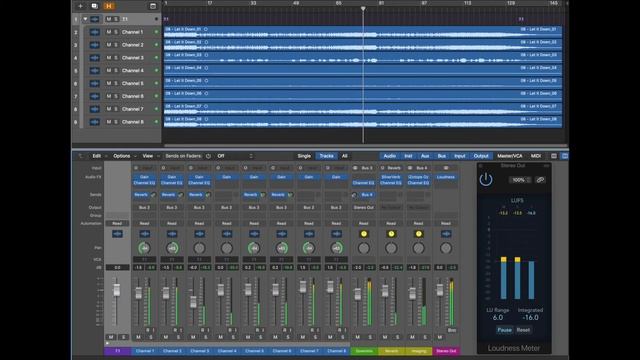The height and width of the screenshot is (360, 640).
Task: Click the Channel 4 track waveform icon
Action: (x=94, y=71)
